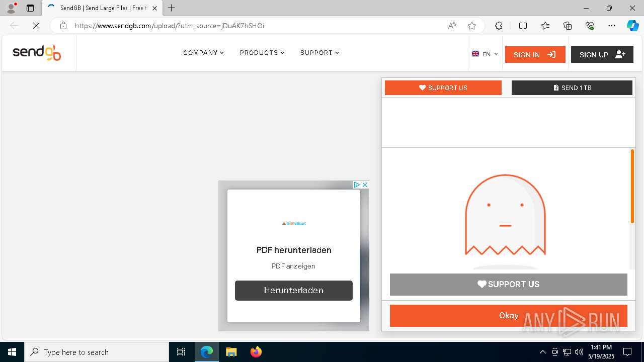Open the notification center
Screen dimensions: 644x362
point(627,352)
